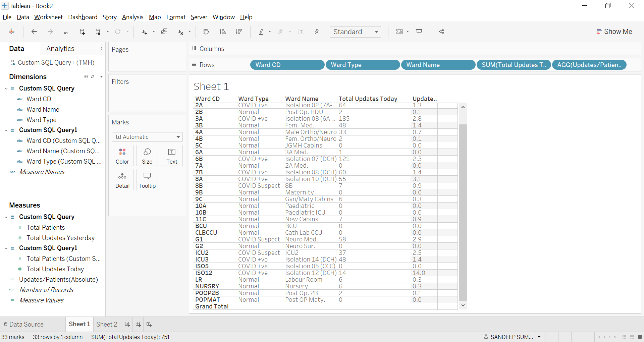
Task: Open the Automatic mark type dropdown
Action: pos(178,137)
